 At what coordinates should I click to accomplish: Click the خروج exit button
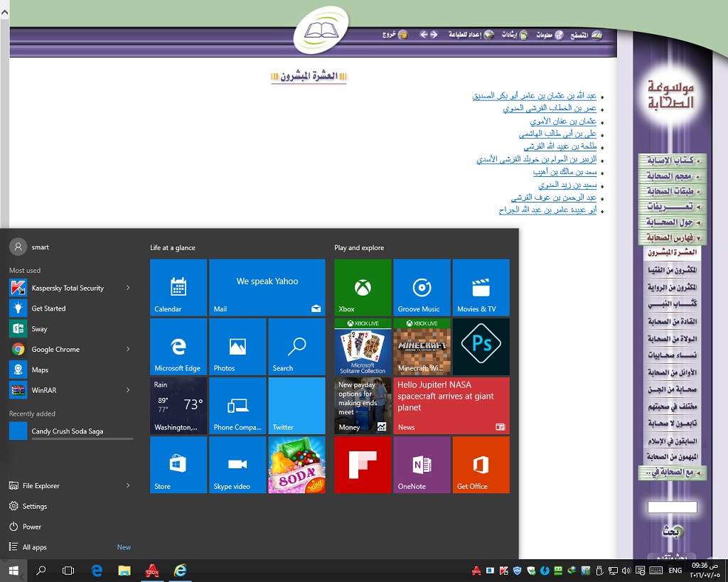click(395, 35)
